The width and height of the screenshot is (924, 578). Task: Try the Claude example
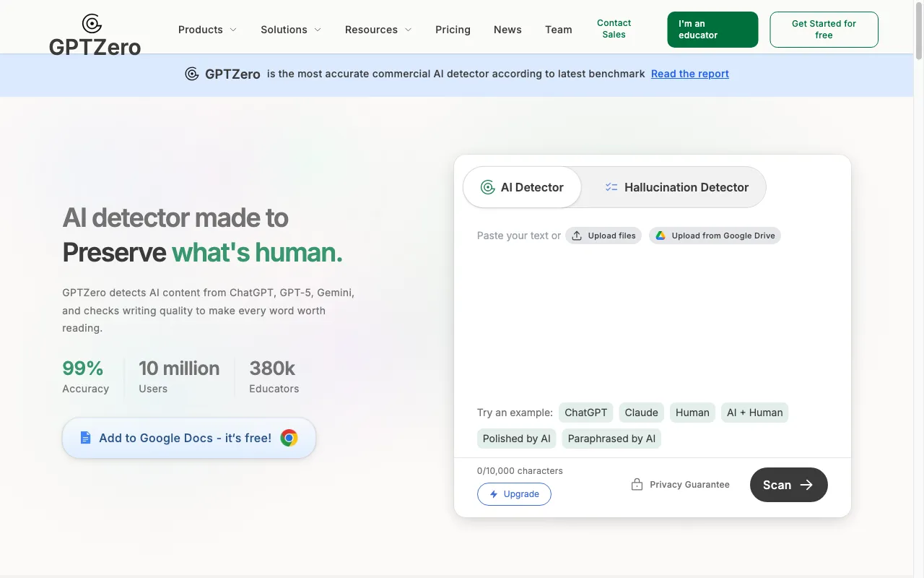pos(642,413)
